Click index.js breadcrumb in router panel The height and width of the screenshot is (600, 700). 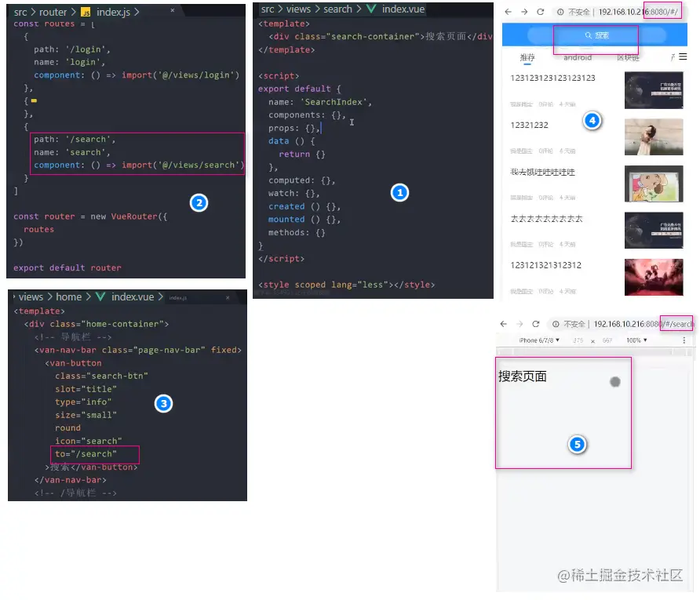113,12
